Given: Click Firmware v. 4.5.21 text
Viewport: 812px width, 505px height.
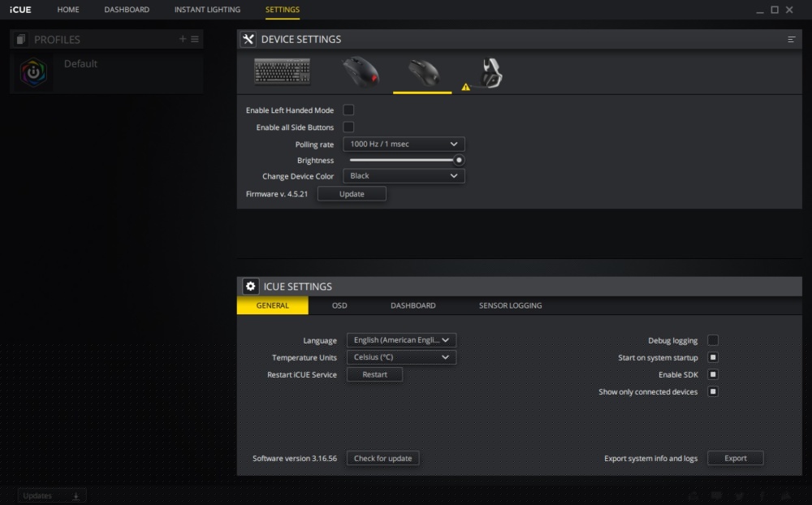Looking at the screenshot, I should 277,194.
